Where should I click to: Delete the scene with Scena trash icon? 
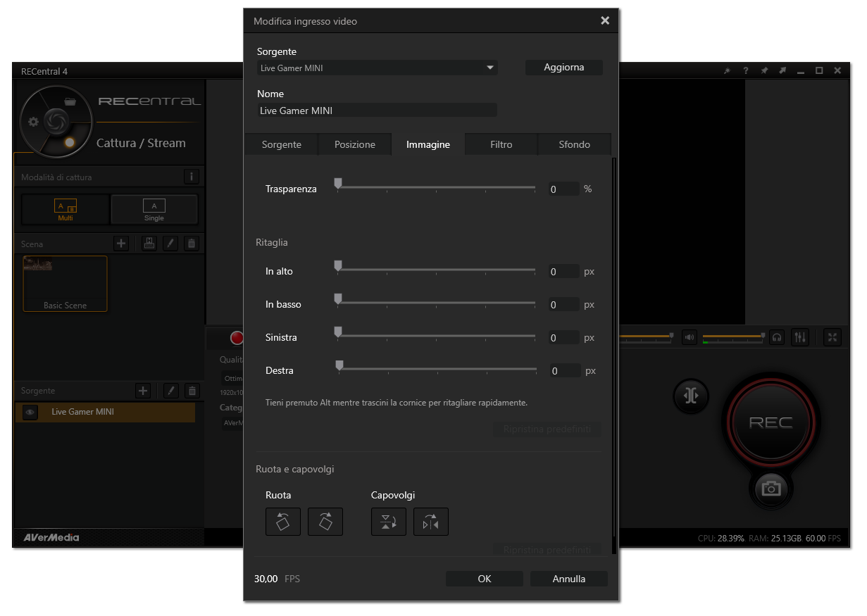pos(192,244)
